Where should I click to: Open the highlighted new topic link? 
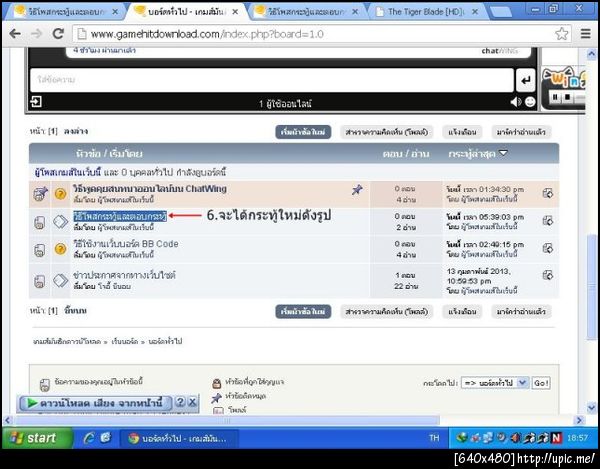click(x=120, y=216)
